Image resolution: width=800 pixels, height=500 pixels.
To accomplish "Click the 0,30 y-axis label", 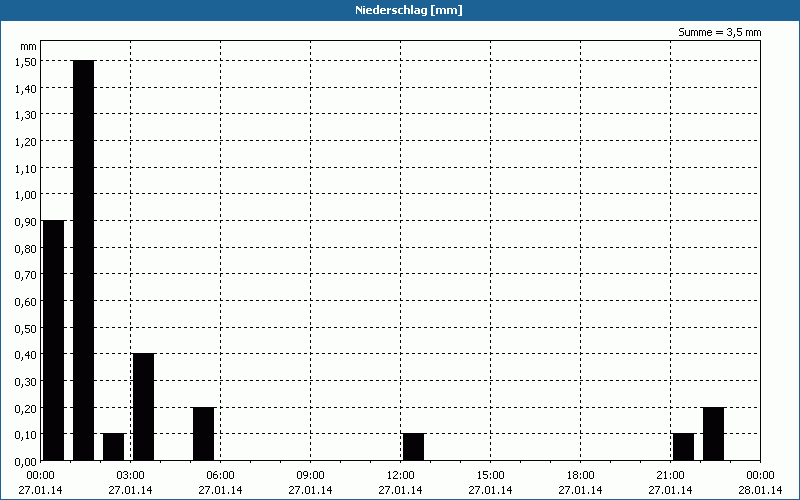I will [x=26, y=382].
